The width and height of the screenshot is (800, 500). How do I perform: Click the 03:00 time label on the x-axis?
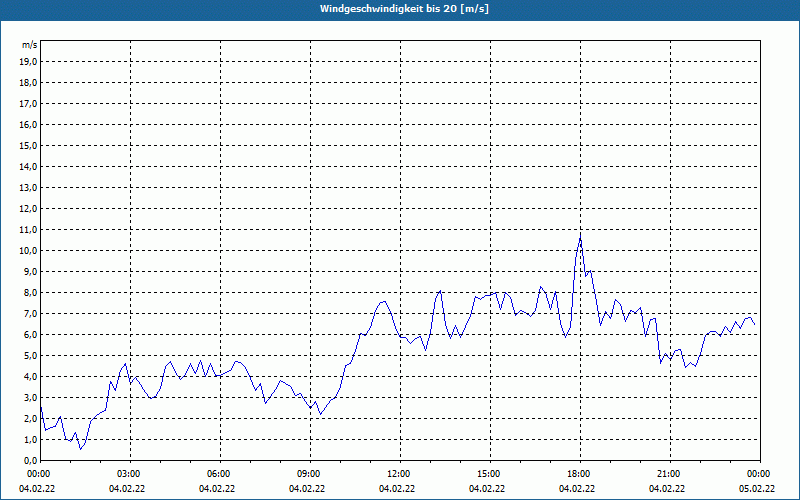[x=131, y=474]
